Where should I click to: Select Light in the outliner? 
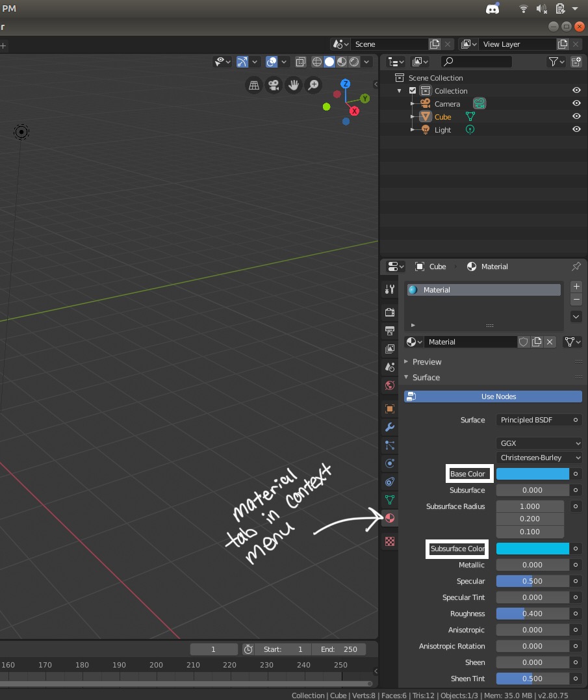pyautogui.click(x=442, y=130)
